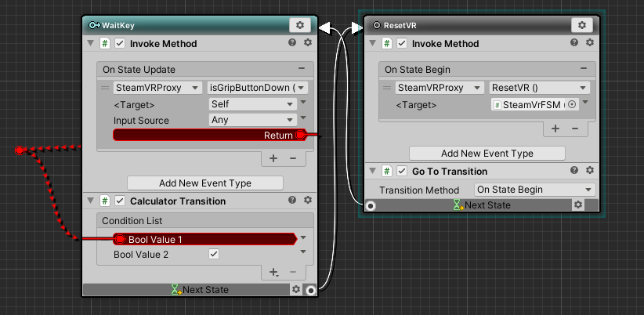
Task: Click Add New Event Type in WaitKey
Action: tap(205, 183)
